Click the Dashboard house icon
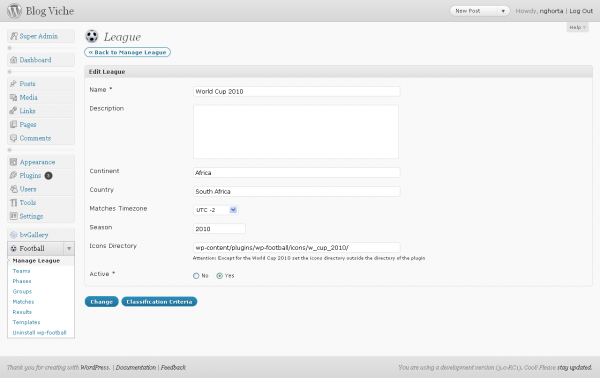This screenshot has height=378, width=600. (x=14, y=60)
